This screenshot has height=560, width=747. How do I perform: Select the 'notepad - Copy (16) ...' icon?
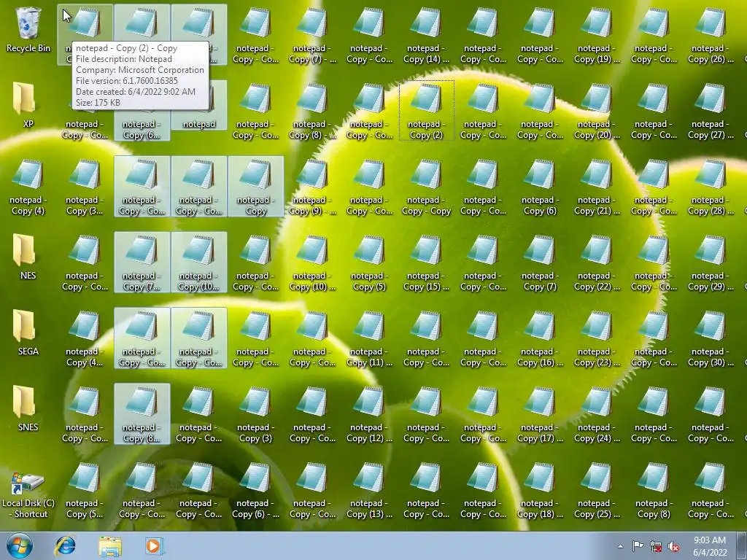(541, 338)
